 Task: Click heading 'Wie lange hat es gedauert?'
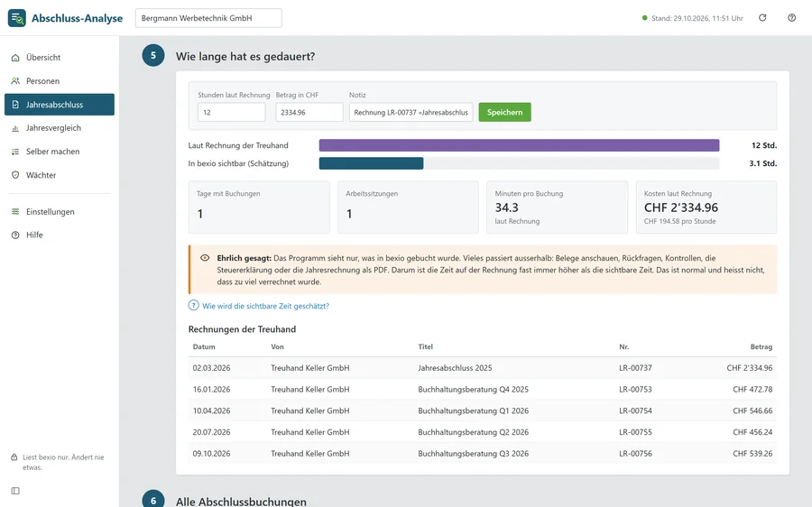pos(245,57)
